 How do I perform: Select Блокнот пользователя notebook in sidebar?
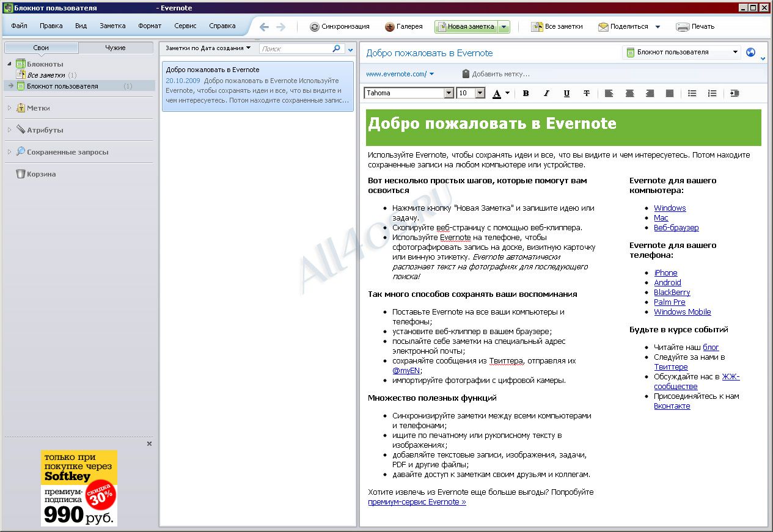click(79, 86)
